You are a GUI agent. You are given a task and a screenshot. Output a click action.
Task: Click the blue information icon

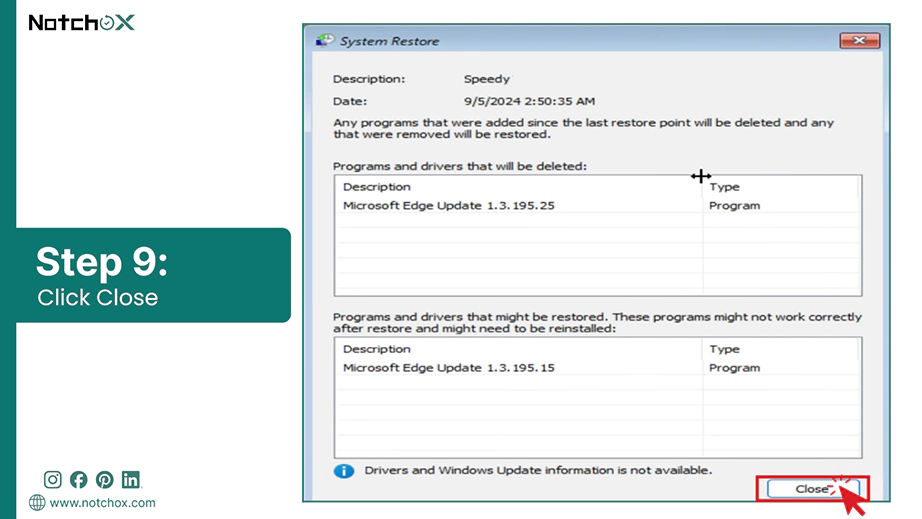344,471
